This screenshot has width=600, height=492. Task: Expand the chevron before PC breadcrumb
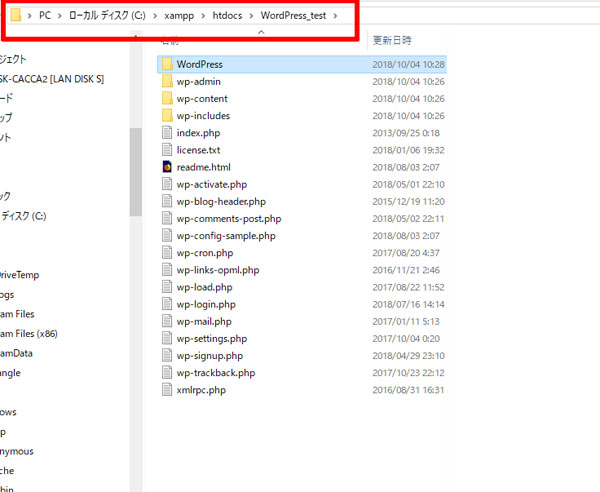29,16
